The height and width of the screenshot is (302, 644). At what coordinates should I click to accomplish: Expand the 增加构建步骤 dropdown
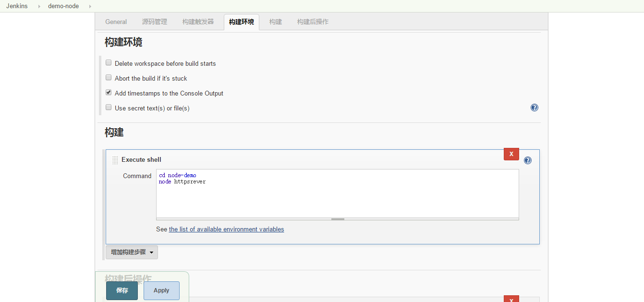click(x=132, y=252)
